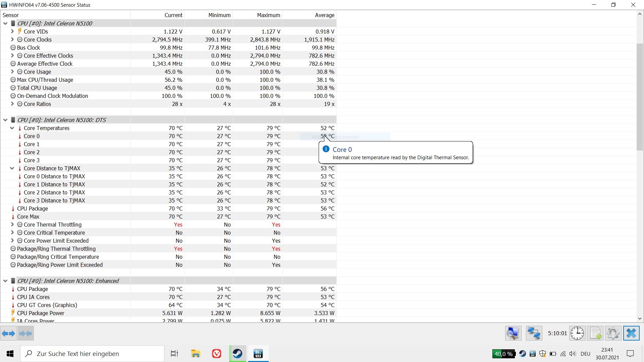
Task: Click the vertical scrollbar up arrow
Action: [640, 14]
